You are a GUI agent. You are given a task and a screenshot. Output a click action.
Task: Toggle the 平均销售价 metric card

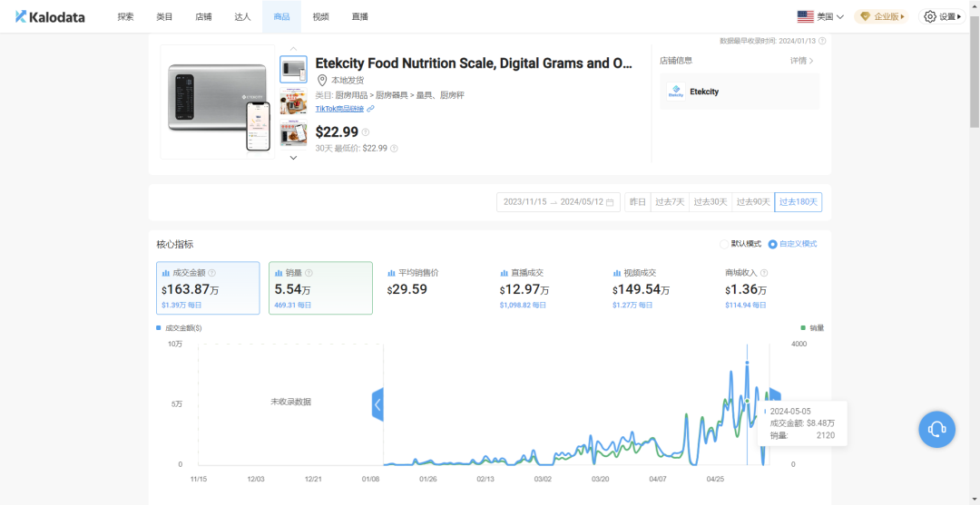[433, 287]
